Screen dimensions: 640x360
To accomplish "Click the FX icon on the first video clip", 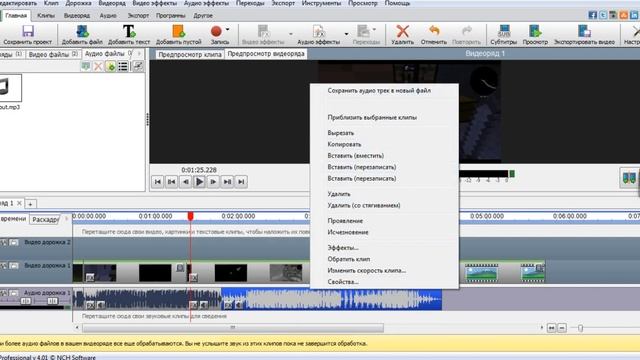I will pyautogui.click(x=90, y=278).
